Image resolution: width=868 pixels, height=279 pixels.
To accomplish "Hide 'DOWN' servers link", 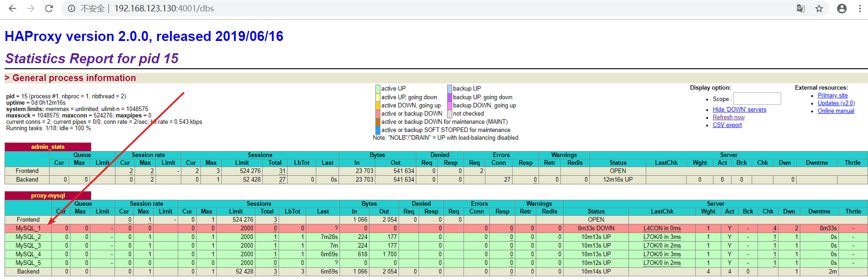I will [739, 110].
